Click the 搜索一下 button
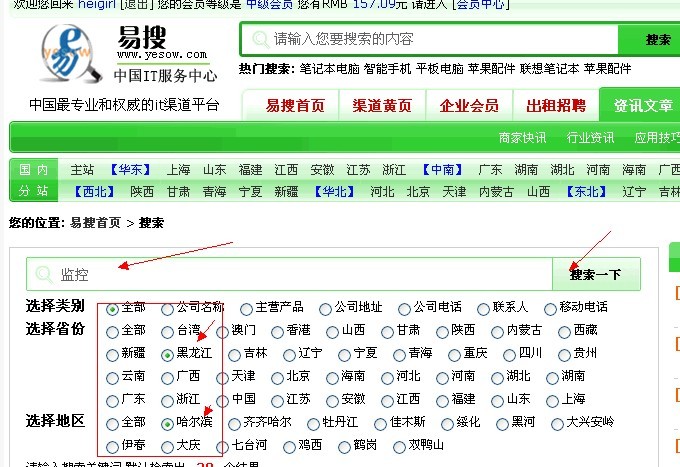 pos(595,274)
